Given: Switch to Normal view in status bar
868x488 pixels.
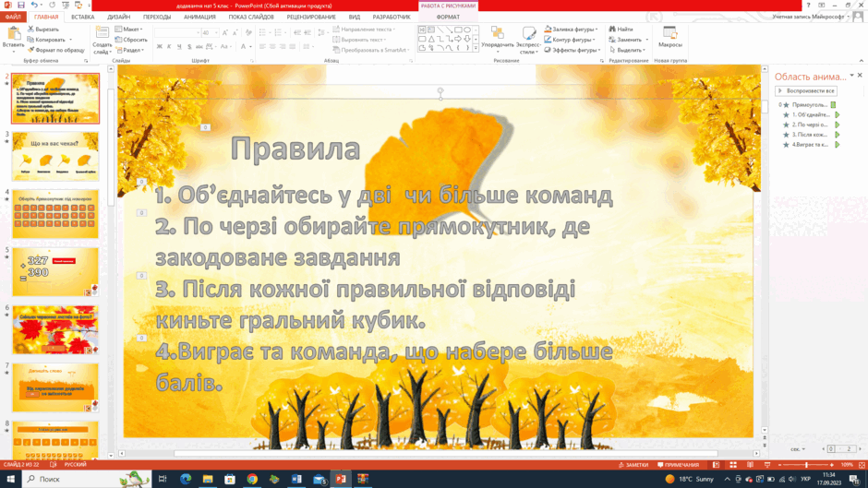Looking at the screenshot, I should coord(716,465).
